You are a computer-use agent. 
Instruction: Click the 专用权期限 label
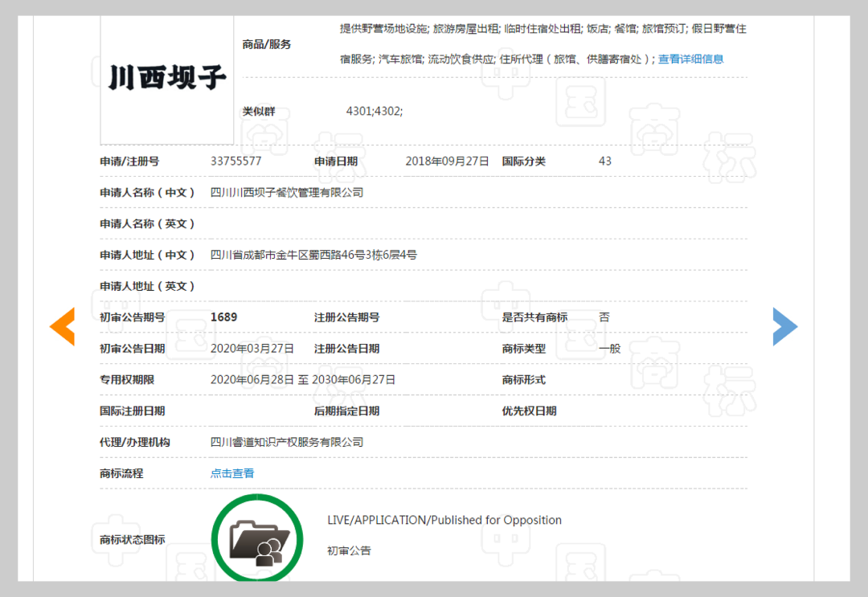[x=127, y=380]
